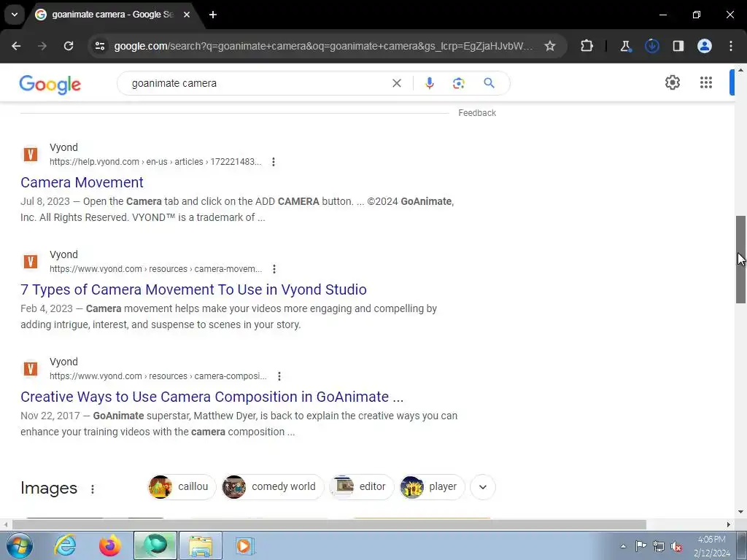Click the horizontal scrollbar right arrow

click(729, 524)
